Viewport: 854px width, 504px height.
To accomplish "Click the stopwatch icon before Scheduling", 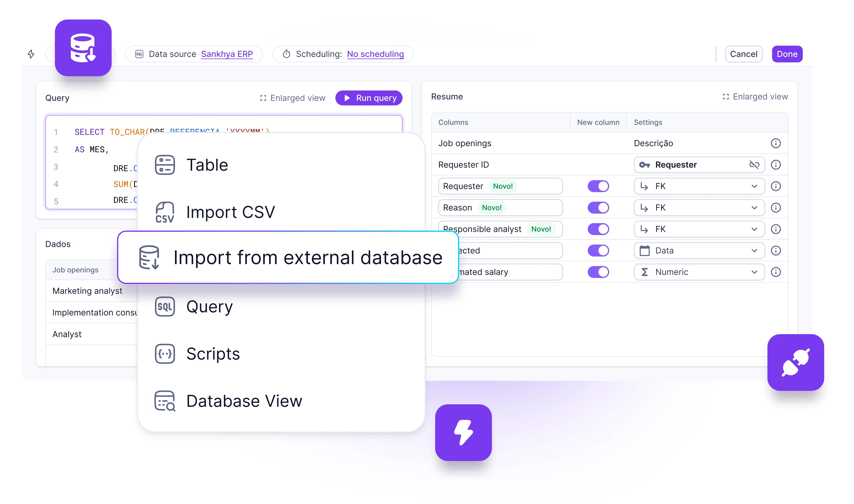I will [287, 54].
